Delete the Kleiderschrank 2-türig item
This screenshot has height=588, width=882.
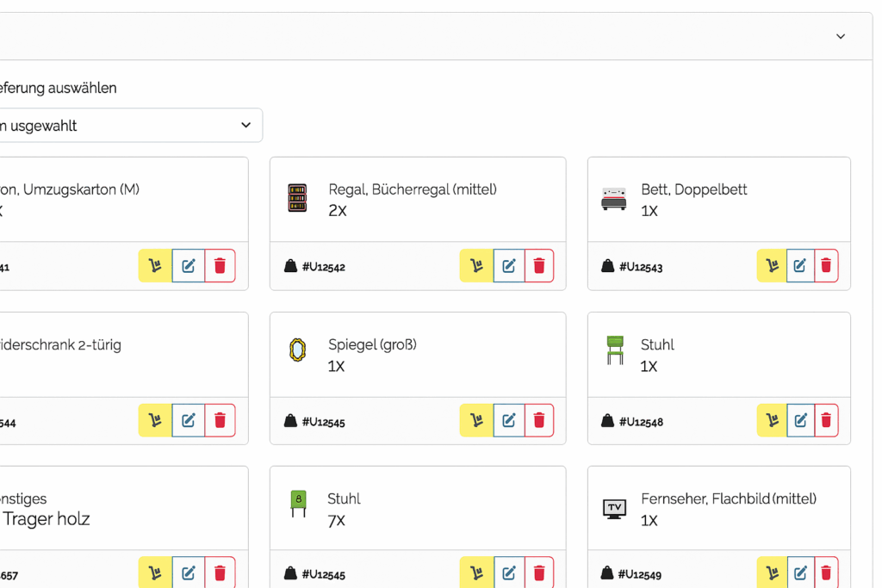220,420
